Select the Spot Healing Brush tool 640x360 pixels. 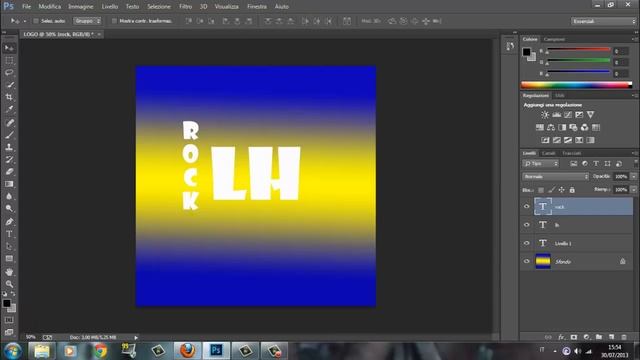tap(9, 122)
